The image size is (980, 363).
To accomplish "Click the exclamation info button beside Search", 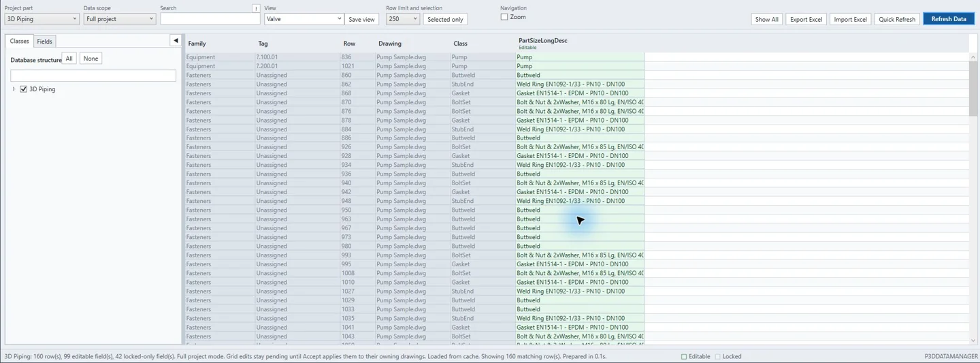I will point(256,8).
